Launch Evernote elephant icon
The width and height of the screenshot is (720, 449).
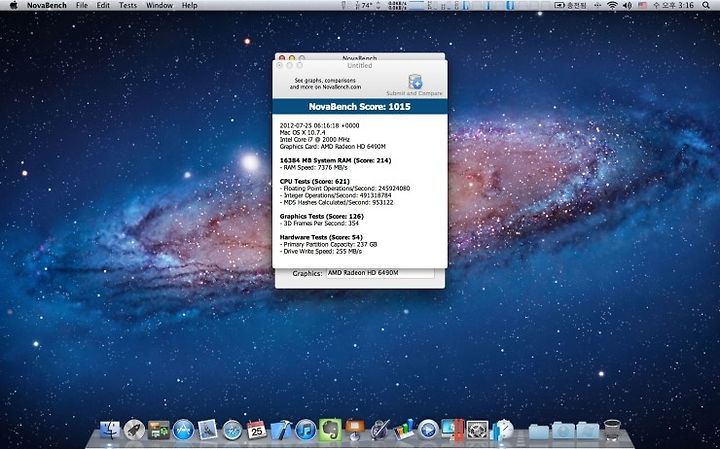[330, 430]
